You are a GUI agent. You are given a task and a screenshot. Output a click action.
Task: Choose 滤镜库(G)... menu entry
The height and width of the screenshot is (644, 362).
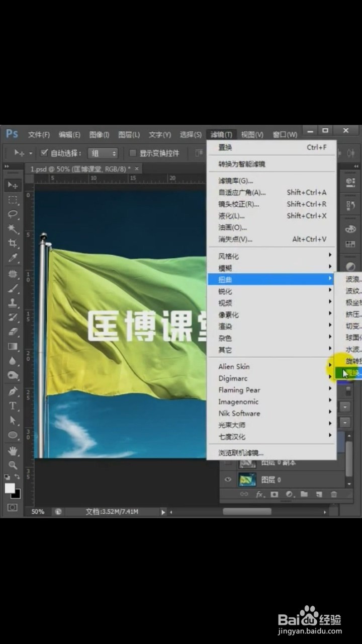(272, 181)
